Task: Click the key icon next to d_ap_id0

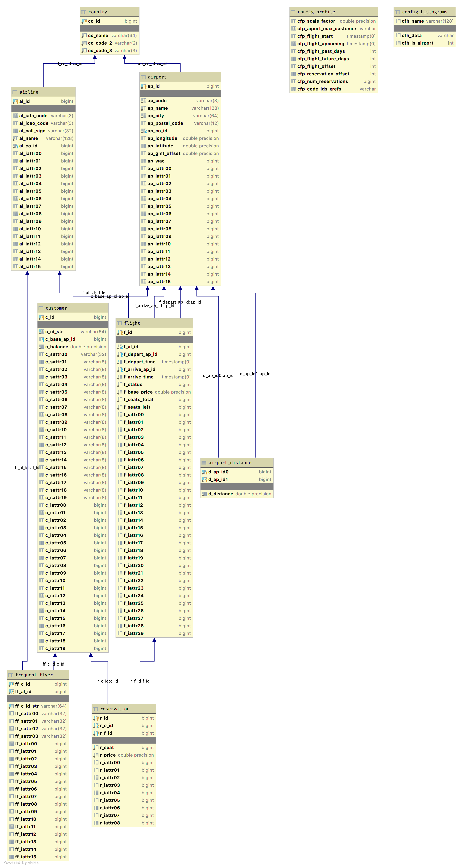Action: pos(204,472)
